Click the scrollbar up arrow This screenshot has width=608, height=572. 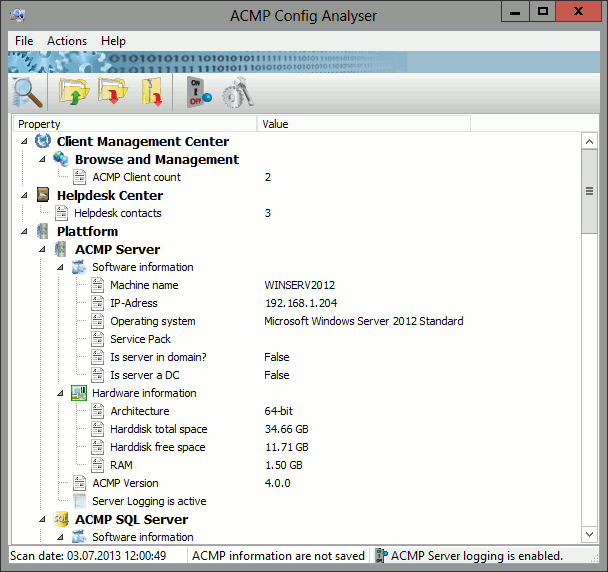point(589,141)
